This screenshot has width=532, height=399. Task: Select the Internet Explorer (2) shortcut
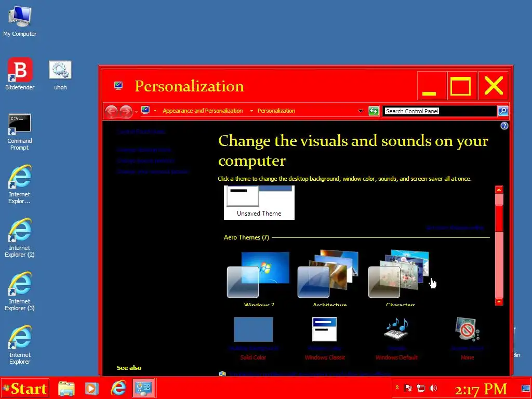20,238
